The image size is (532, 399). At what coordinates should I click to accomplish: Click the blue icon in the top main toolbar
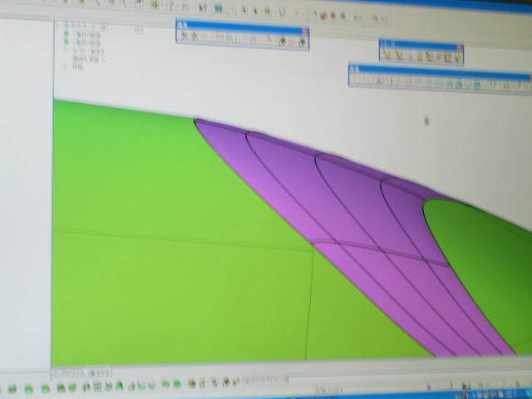(x=219, y=8)
